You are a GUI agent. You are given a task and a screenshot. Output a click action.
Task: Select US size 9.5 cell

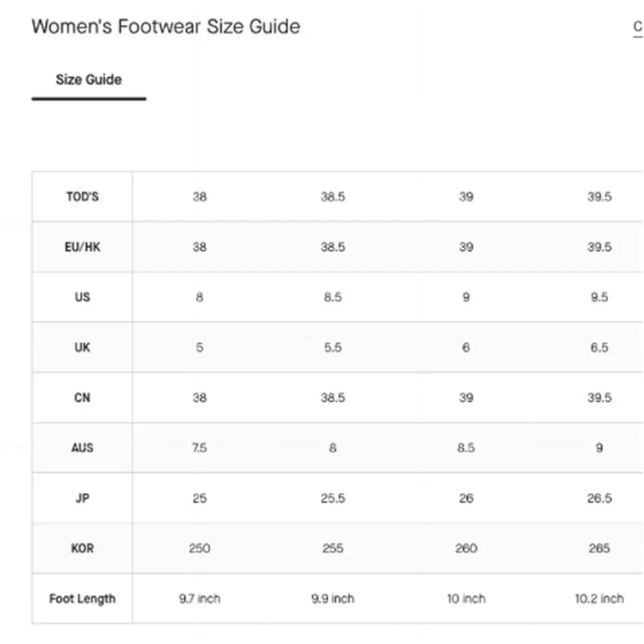pos(599,297)
